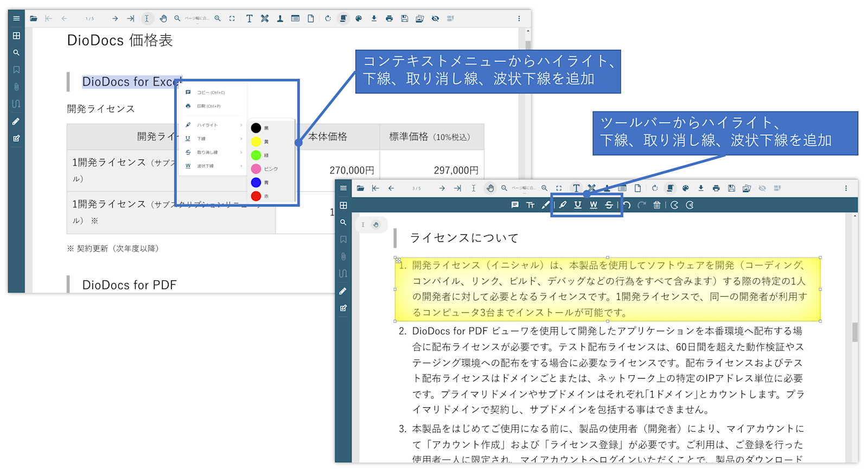Open file in the 価格表 viewer toolbar
This screenshot has height=474, width=868.
(34, 18)
